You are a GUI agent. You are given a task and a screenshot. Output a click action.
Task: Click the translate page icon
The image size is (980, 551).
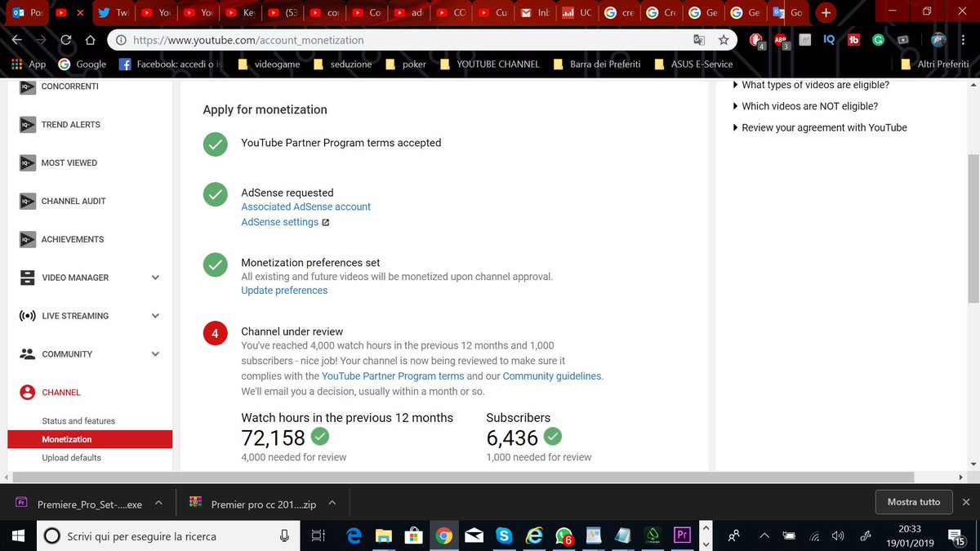click(699, 39)
